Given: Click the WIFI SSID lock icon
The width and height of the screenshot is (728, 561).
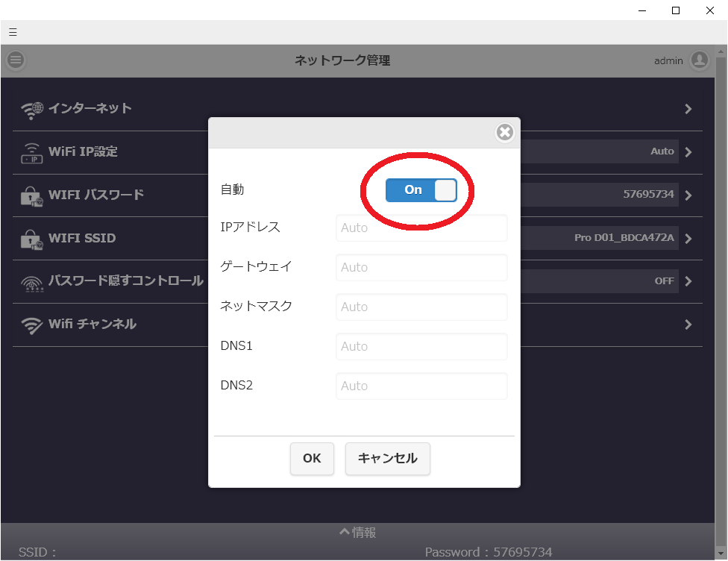Looking at the screenshot, I should pyautogui.click(x=32, y=239).
